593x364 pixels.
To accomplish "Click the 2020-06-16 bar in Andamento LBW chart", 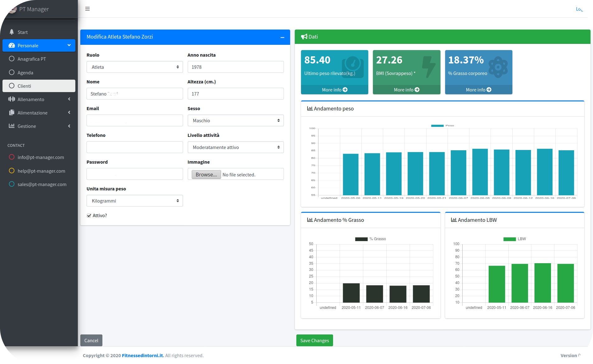I will pyautogui.click(x=543, y=283).
